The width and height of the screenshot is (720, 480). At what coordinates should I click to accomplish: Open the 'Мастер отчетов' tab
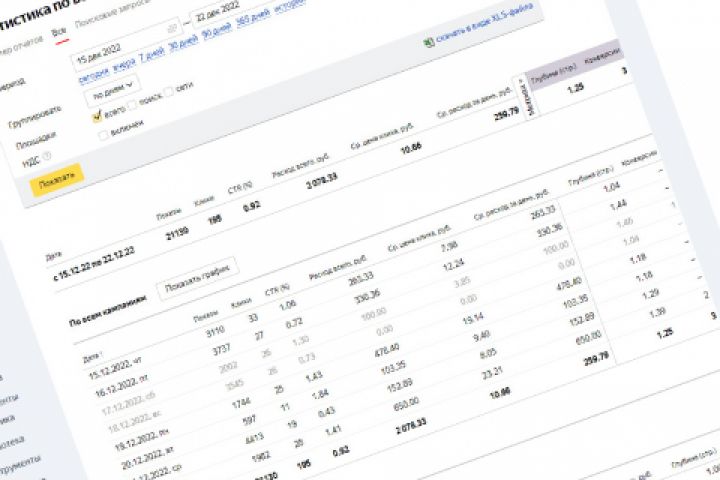[21, 47]
